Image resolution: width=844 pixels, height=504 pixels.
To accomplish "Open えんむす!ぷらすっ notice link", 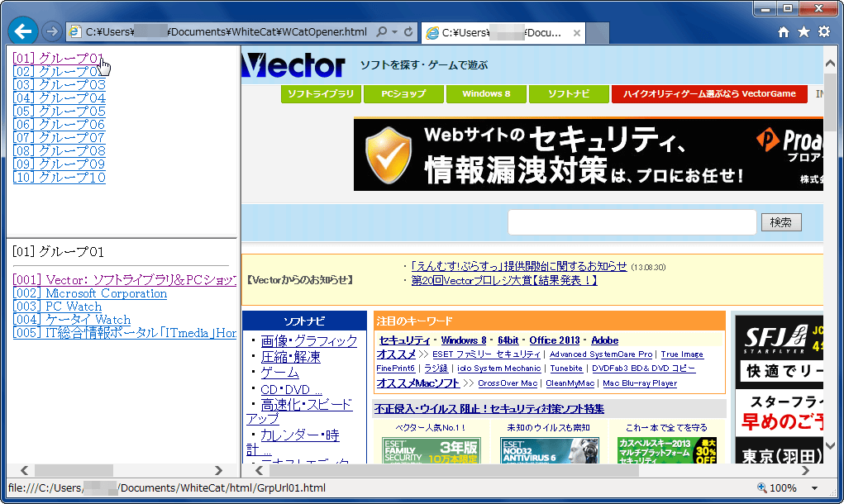I will tap(519, 266).
